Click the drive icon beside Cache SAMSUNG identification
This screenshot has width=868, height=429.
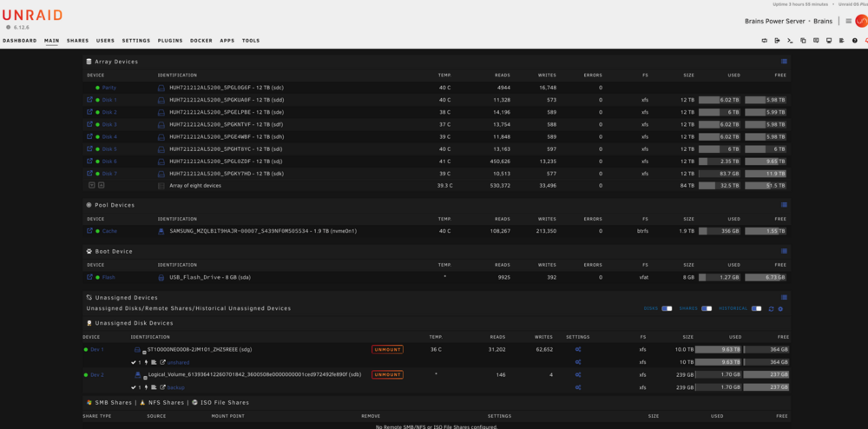pyautogui.click(x=161, y=231)
